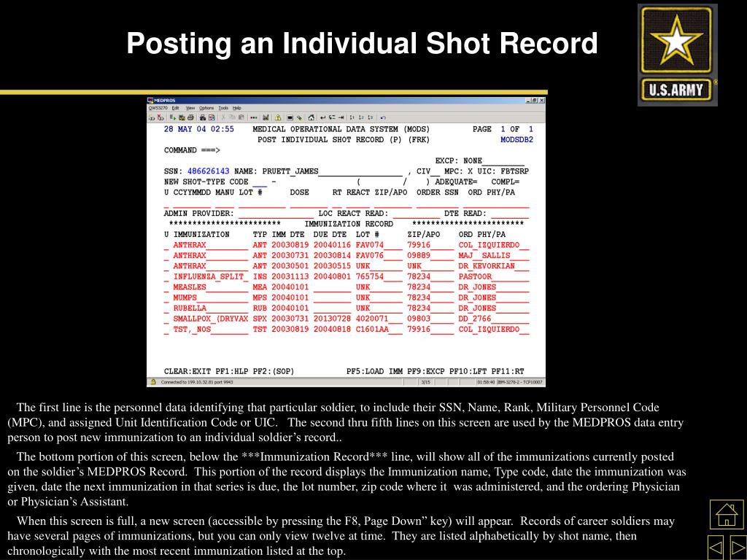Click the SMALLPOX_(DRYVAX immunization entry
The width and height of the screenshot is (747, 560).
point(211,319)
